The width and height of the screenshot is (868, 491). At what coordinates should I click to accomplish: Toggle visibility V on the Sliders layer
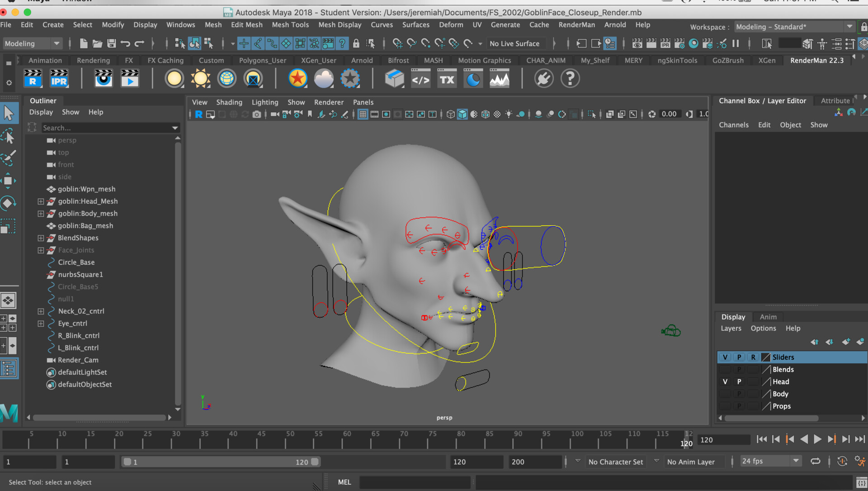tap(725, 357)
